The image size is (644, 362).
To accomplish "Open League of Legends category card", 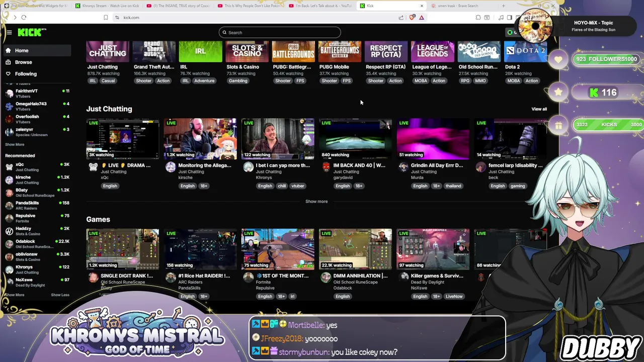I will pos(432,52).
